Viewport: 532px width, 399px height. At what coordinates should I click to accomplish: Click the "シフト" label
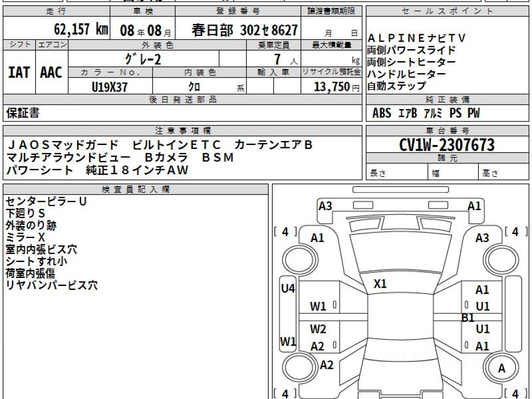tap(19, 45)
